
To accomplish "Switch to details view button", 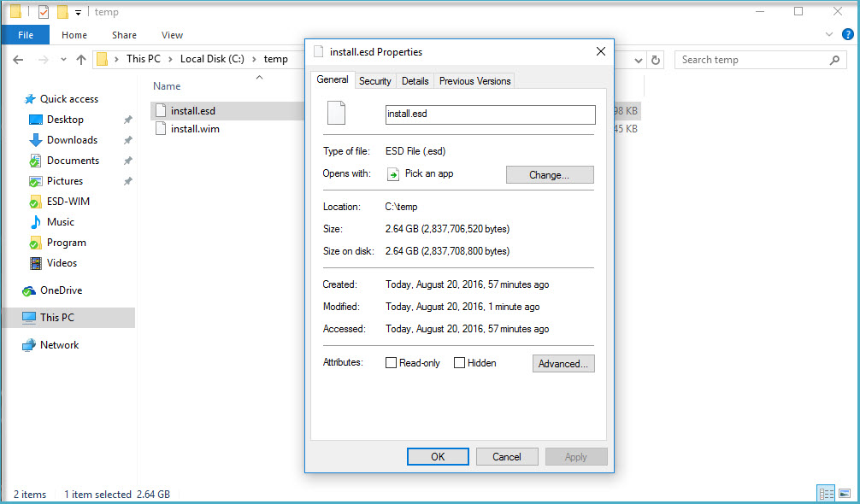I will [826, 494].
